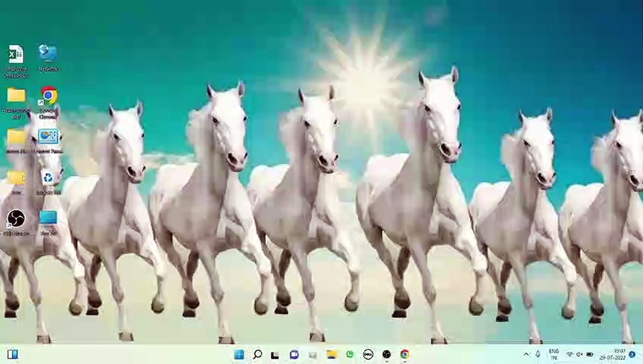Show hidden system tray icons
The height and width of the screenshot is (364, 643).
(526, 354)
